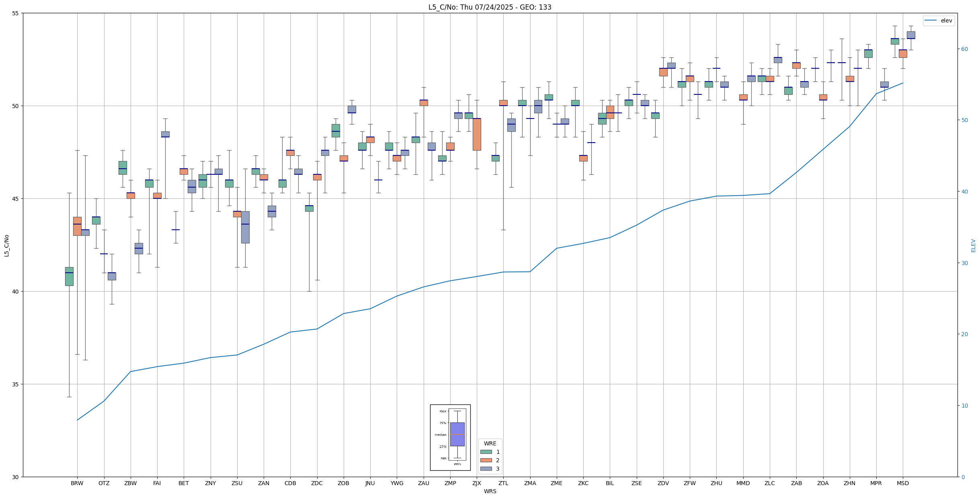The width and height of the screenshot is (980, 498).
Task: Click the WRE legend title
Action: (x=490, y=443)
